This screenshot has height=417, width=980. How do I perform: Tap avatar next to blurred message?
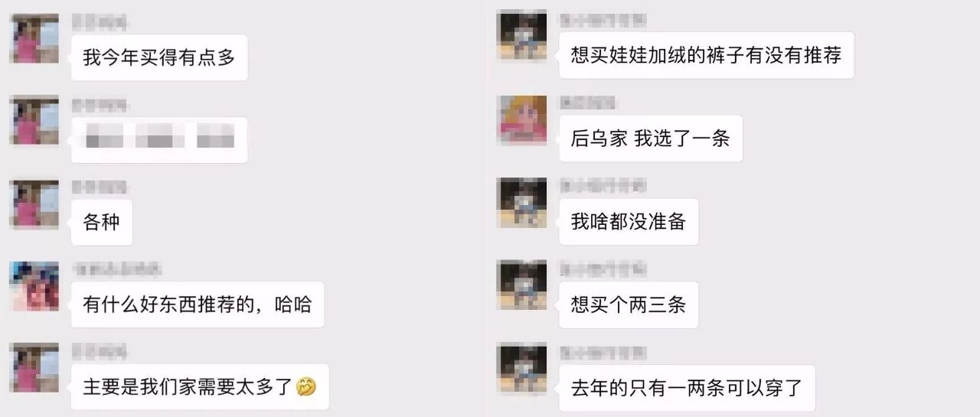(x=34, y=120)
